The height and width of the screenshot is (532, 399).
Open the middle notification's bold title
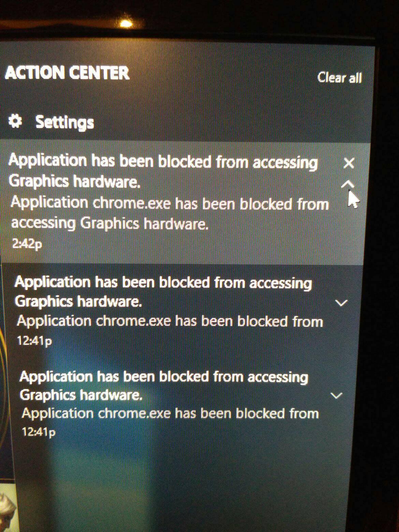tap(163, 292)
